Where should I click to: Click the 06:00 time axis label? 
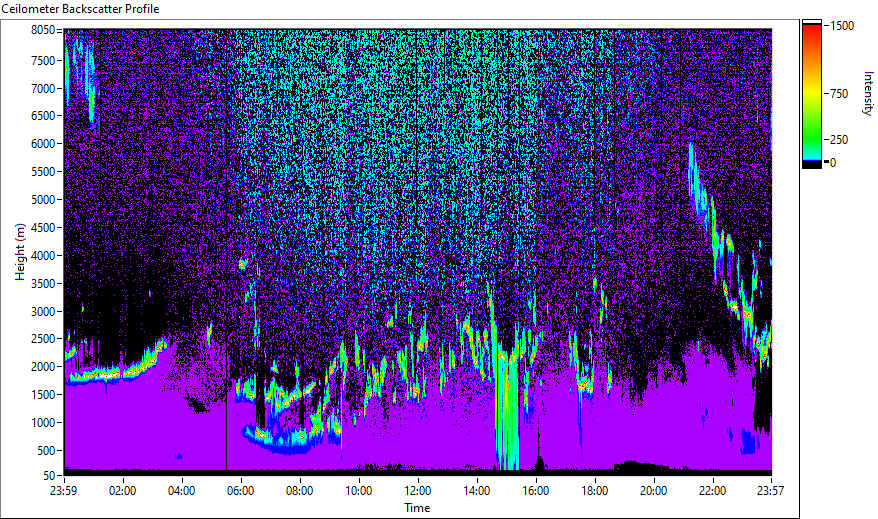(x=241, y=491)
